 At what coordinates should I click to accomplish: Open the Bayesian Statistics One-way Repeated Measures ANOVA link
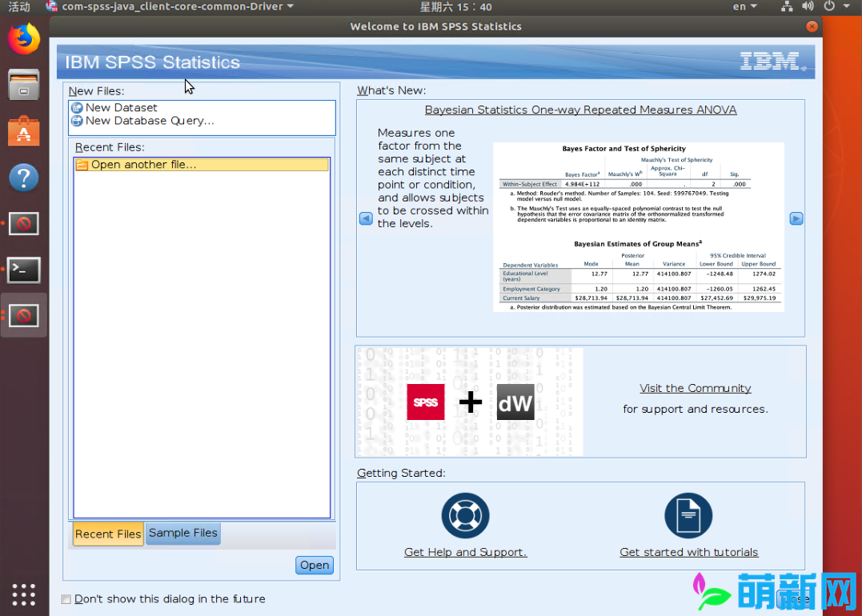tap(580, 110)
